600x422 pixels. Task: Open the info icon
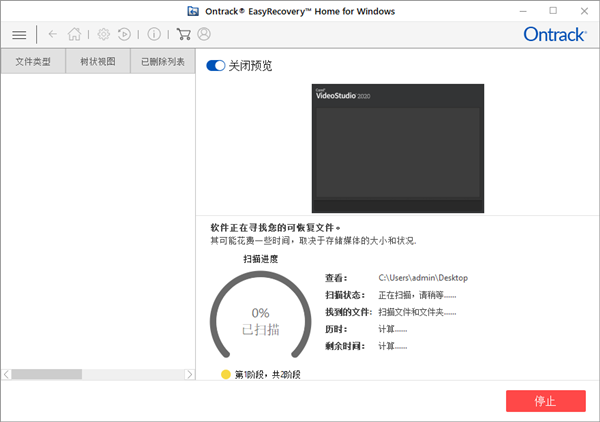(x=154, y=34)
